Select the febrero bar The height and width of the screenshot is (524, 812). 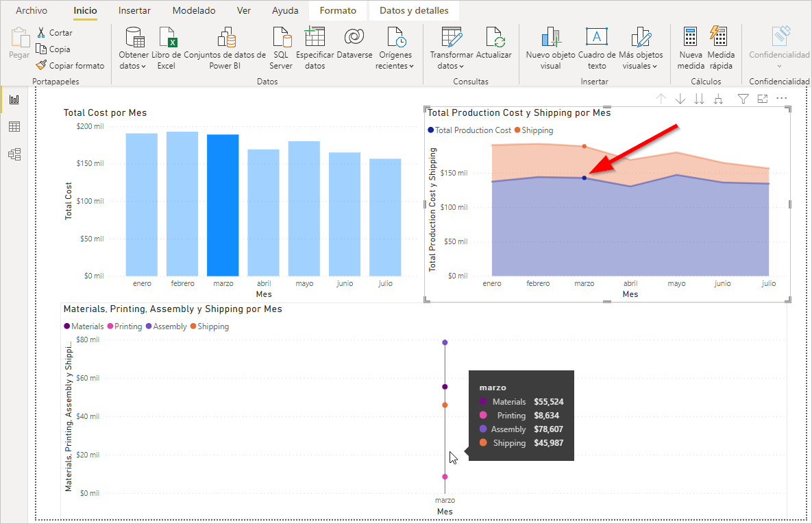click(x=182, y=204)
